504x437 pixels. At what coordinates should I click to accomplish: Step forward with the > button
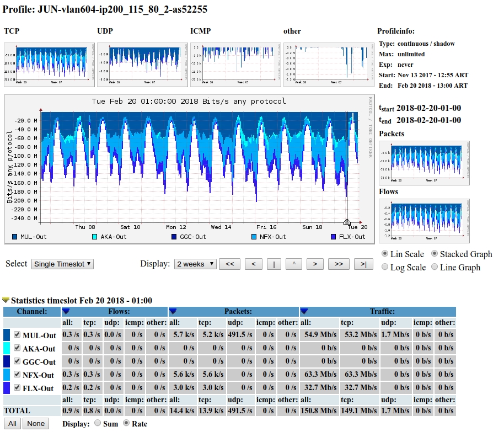coord(314,264)
